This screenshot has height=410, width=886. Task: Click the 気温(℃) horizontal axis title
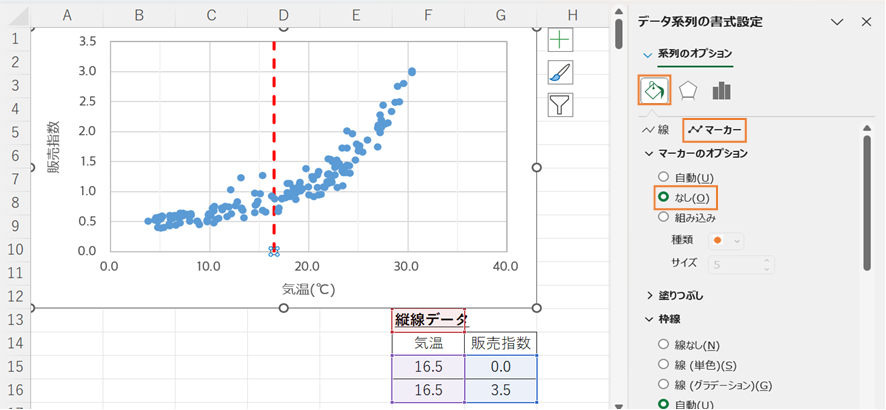(309, 290)
